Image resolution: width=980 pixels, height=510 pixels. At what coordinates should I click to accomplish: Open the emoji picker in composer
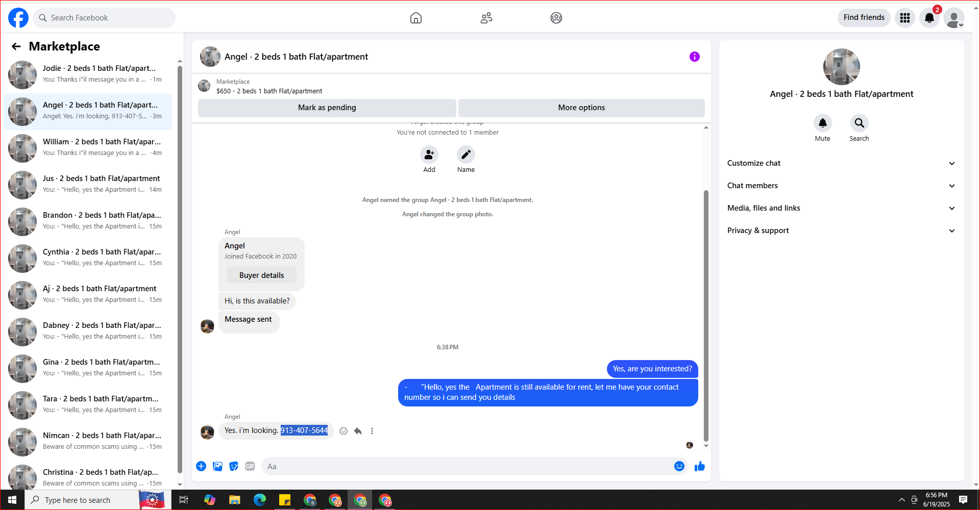click(679, 466)
